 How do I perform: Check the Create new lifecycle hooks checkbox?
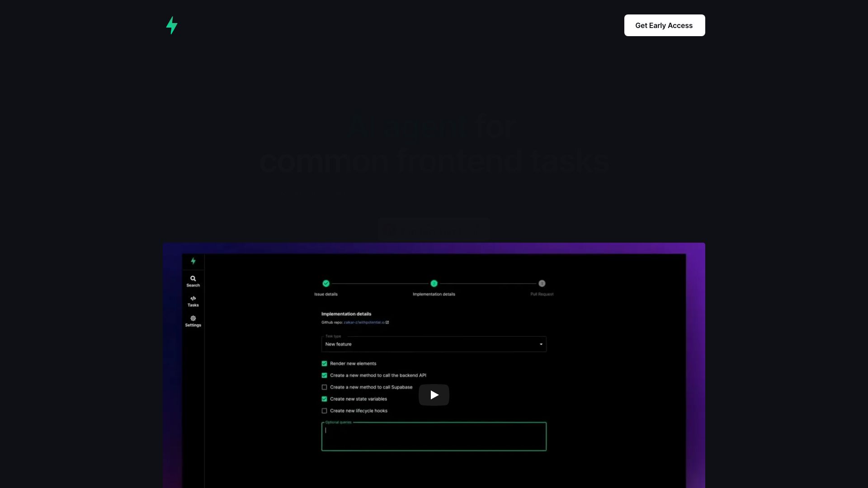click(324, 411)
